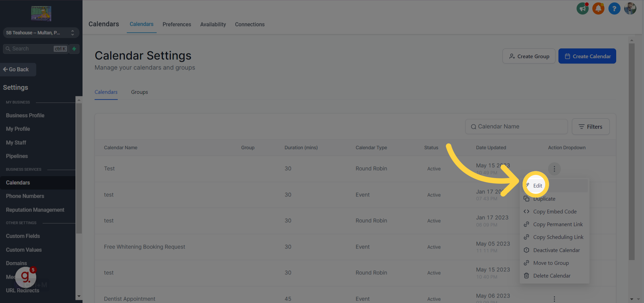
Task: Click the megaphone announcements icon
Action: [x=583, y=8]
